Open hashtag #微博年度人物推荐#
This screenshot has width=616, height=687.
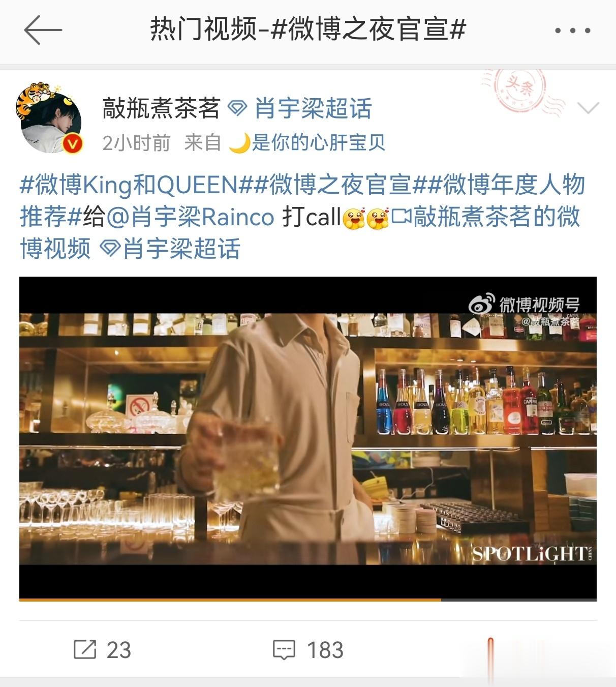tap(302, 200)
